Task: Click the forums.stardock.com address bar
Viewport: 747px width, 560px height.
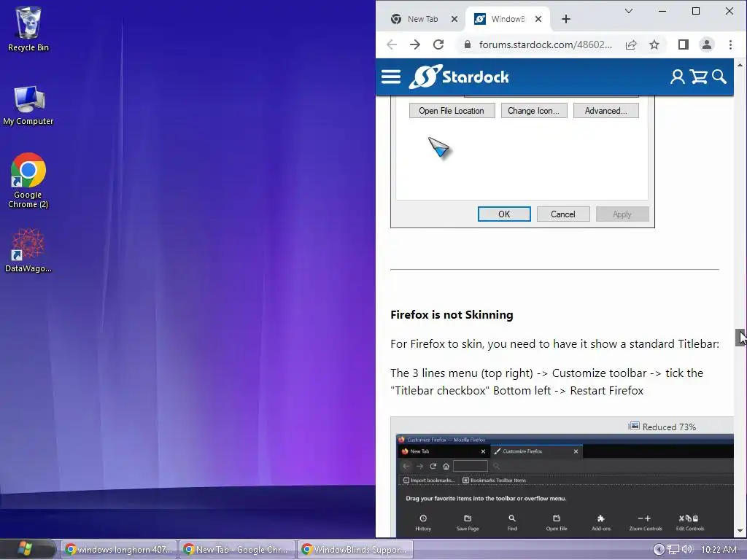Action: point(546,44)
